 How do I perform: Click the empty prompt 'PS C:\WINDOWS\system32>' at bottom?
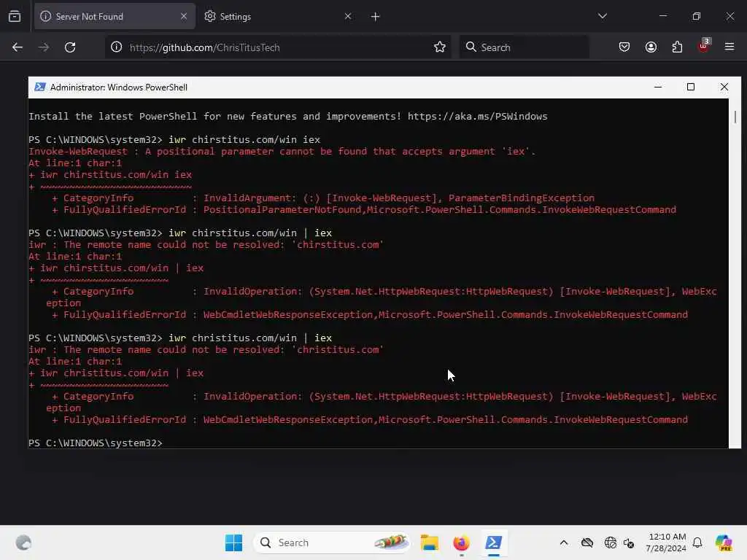96,443
